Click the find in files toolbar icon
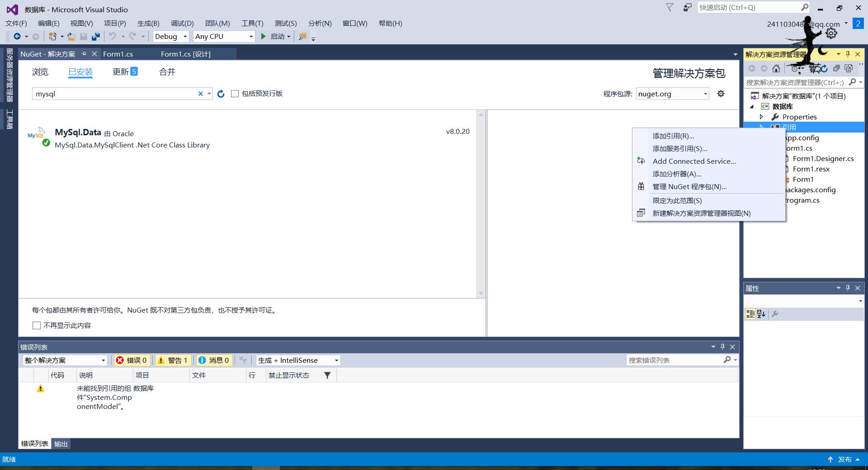The image size is (868, 470). [x=302, y=37]
